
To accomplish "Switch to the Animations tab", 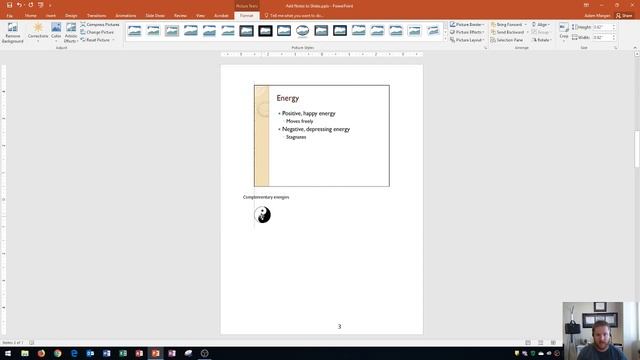I will point(126,16).
